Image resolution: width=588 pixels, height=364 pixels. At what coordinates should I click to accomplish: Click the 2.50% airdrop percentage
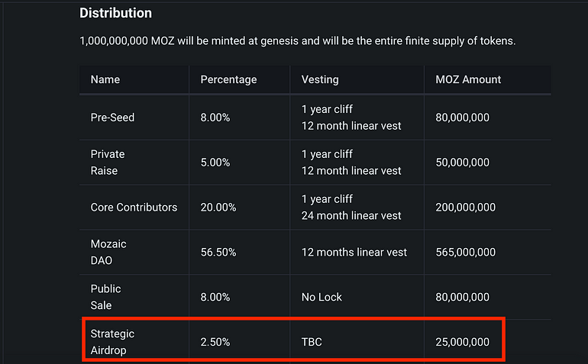[x=215, y=341]
